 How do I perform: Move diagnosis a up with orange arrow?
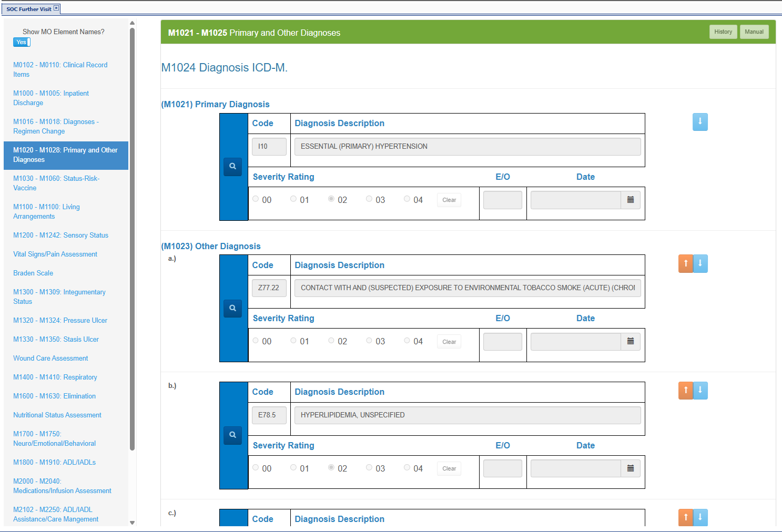point(685,264)
